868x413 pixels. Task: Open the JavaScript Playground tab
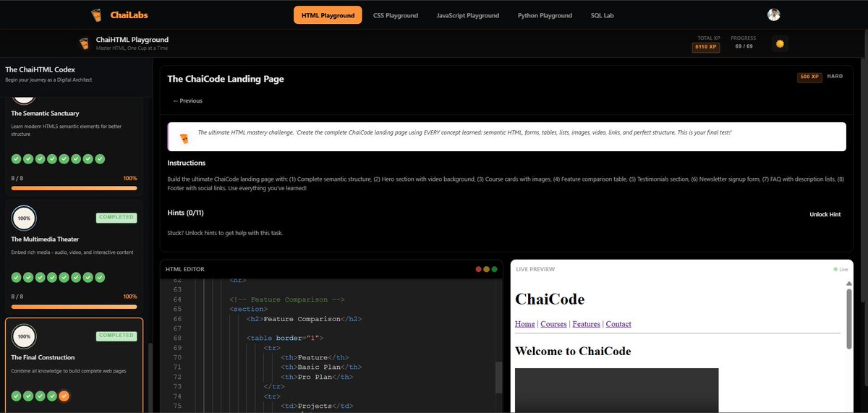[468, 15]
